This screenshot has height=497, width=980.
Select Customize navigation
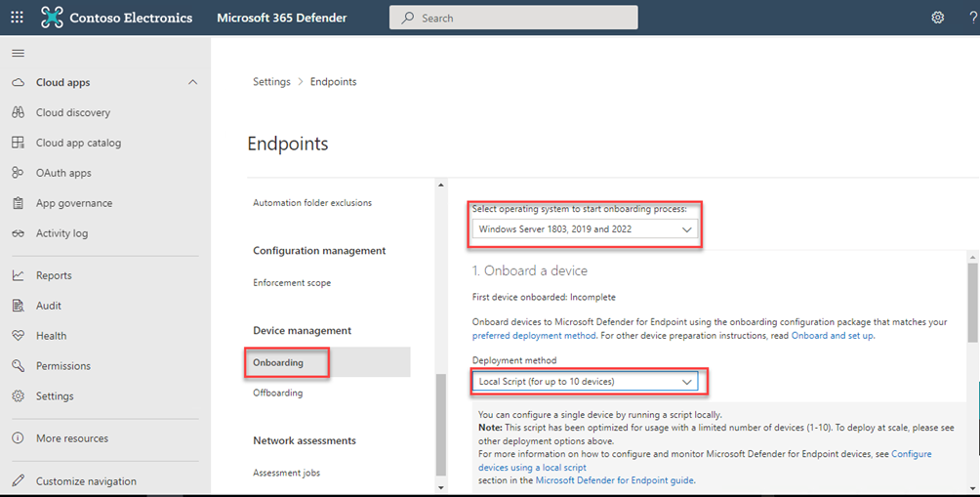point(86,480)
